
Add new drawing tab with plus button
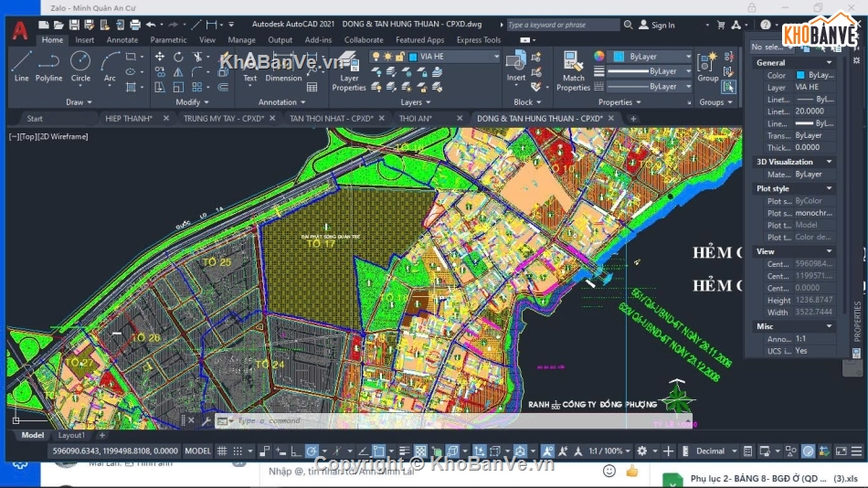[633, 119]
